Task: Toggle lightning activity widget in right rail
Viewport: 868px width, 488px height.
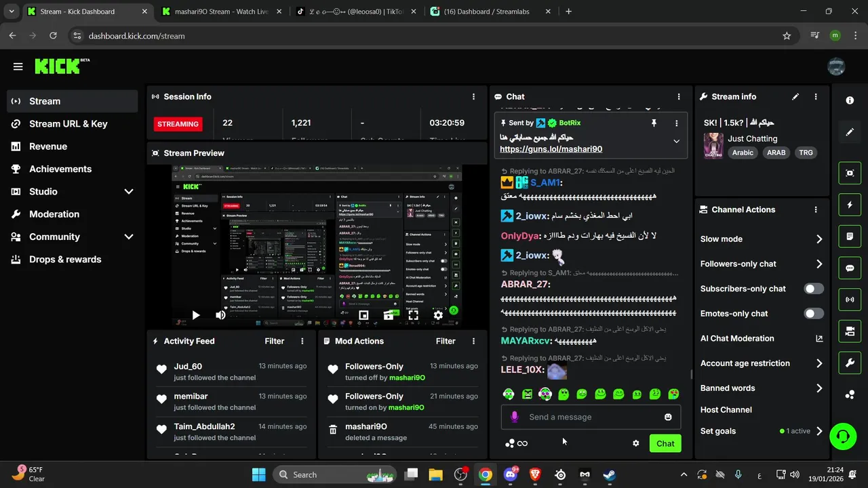Action: click(850, 205)
